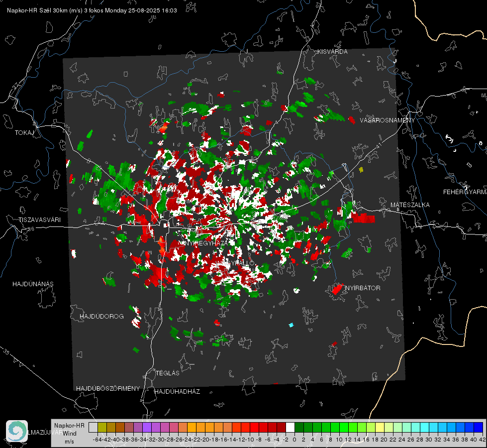Click the red radar echo beside Nyírbátor label
Image resolution: width=487 pixels, height=448 pixels.
(337, 289)
